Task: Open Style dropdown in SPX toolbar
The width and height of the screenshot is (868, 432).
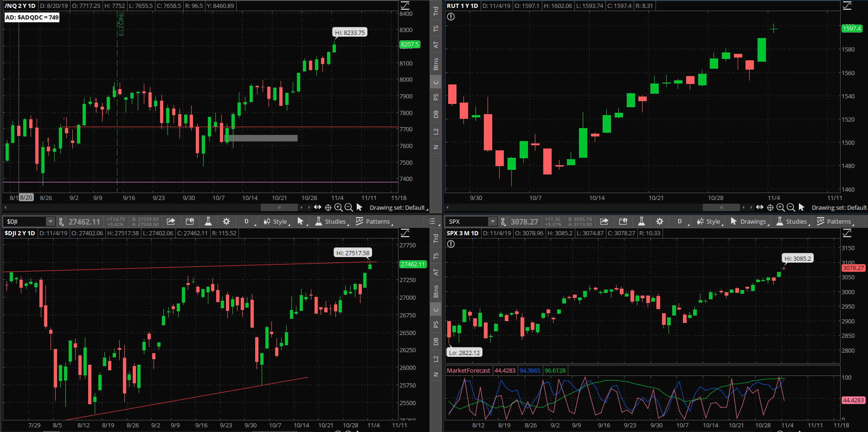Action: [710, 221]
